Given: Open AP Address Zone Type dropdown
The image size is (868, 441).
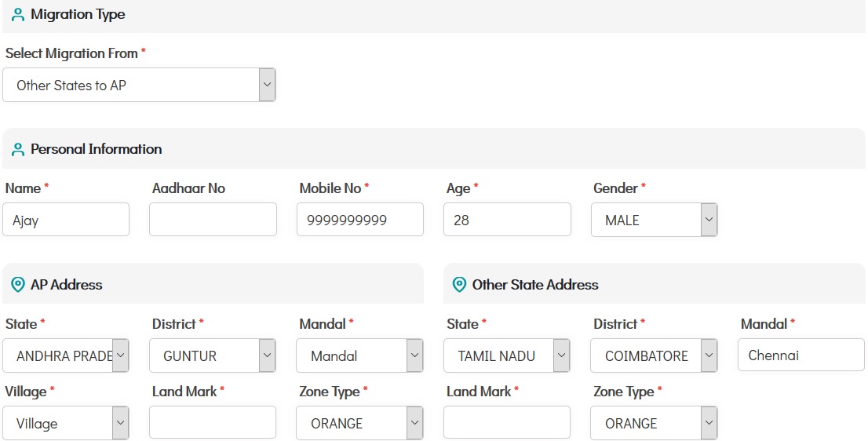Looking at the screenshot, I should pyautogui.click(x=359, y=423).
